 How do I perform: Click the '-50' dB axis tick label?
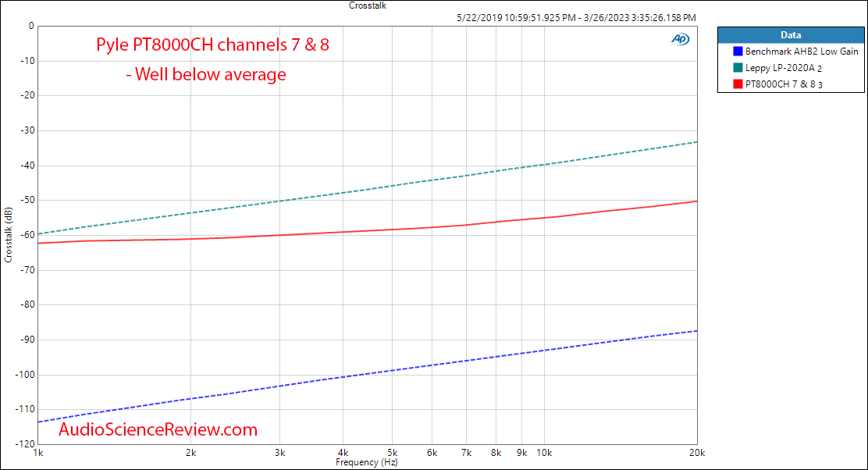(x=27, y=201)
